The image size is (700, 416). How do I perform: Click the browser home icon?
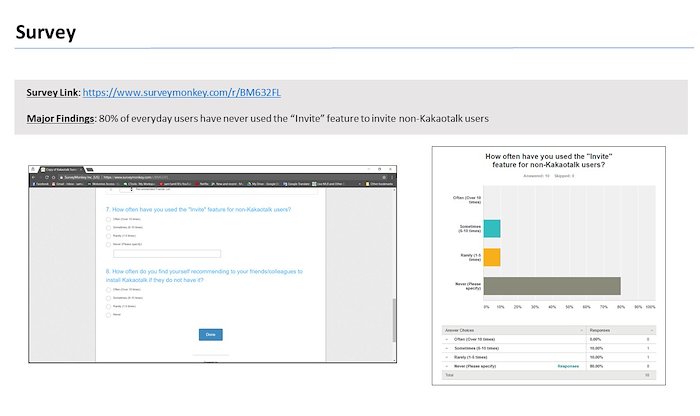coord(53,177)
